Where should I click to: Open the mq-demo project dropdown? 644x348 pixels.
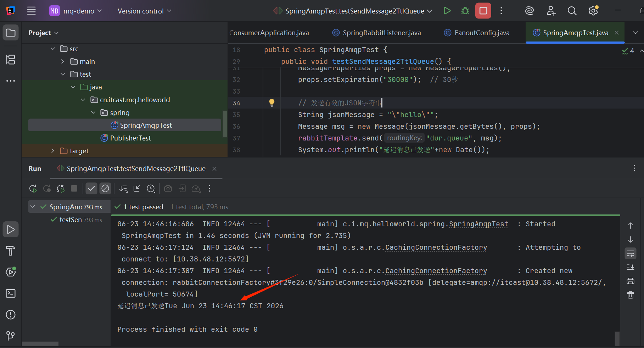75,11
